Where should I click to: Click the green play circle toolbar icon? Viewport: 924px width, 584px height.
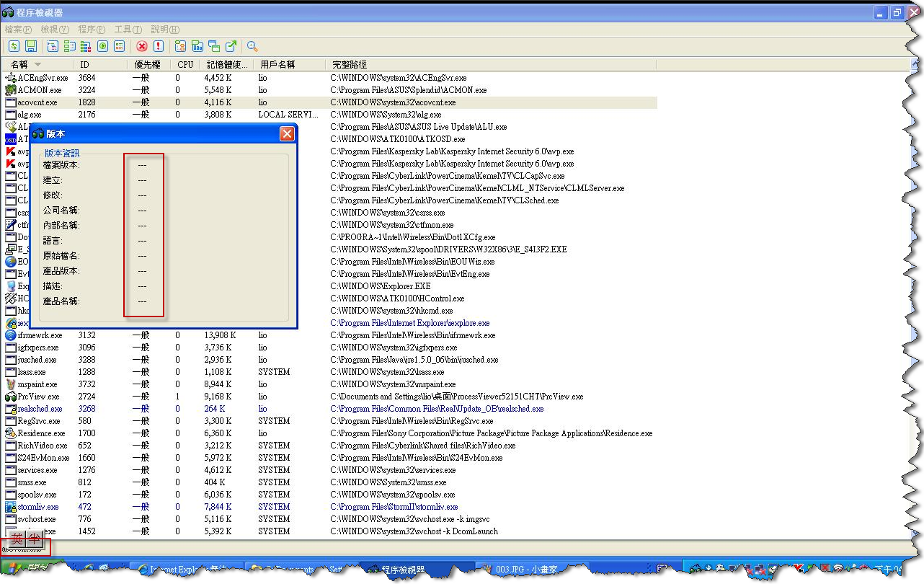pos(102,46)
